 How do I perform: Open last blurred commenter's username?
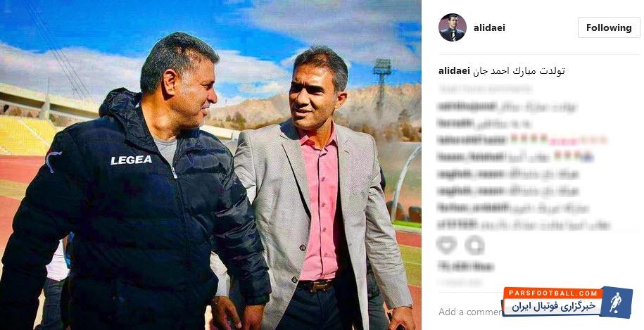[457, 224]
